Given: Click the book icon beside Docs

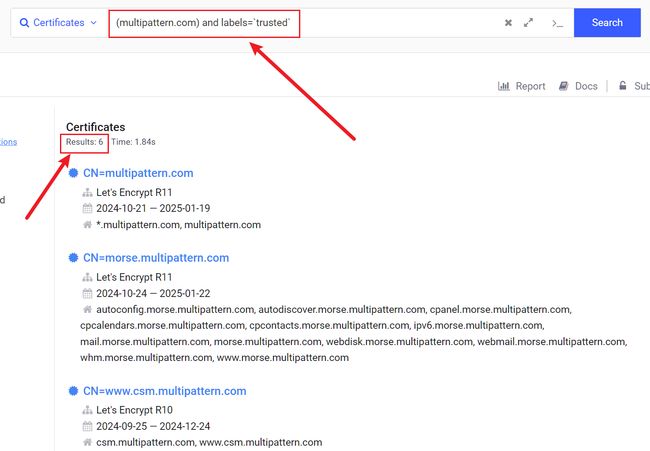Looking at the screenshot, I should (x=563, y=86).
